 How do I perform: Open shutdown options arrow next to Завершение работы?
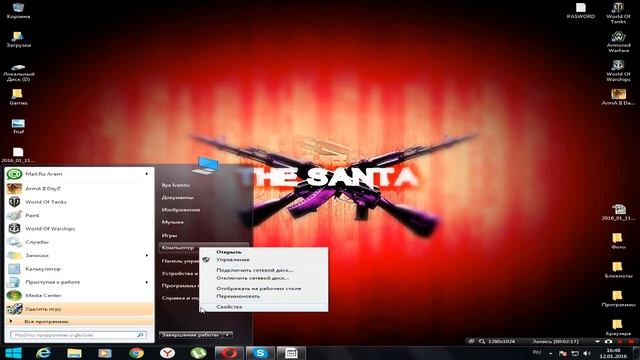coord(227,335)
